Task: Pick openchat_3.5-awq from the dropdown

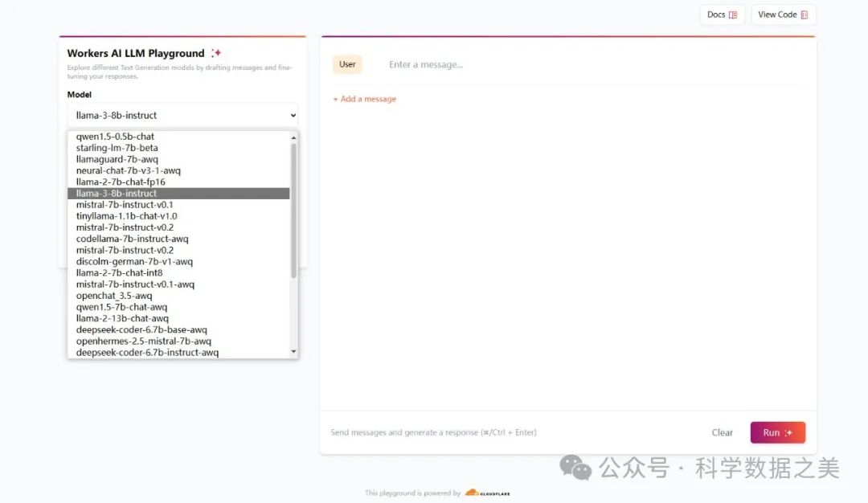Action: click(x=113, y=296)
